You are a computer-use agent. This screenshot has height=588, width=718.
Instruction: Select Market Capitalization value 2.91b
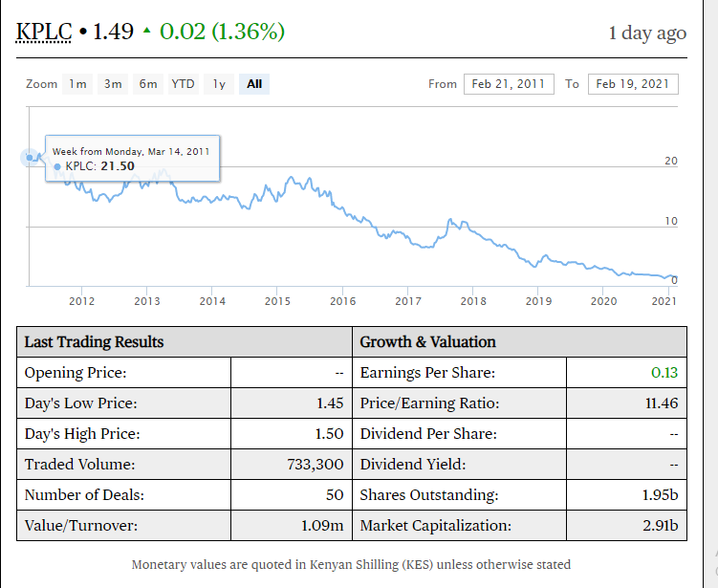point(660,526)
